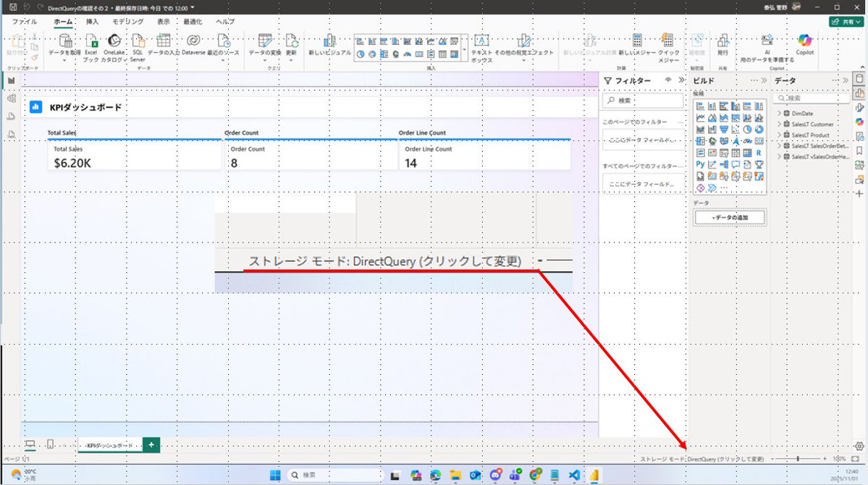Click the 発行 publish icon in the ribbon
The height and width of the screenshot is (485, 868).
723,43
